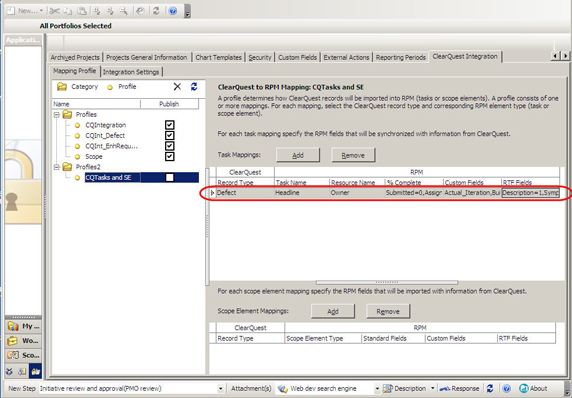Click the grey refresh icon in top toolbar
The height and width of the screenshot is (398, 572).
coord(156,11)
